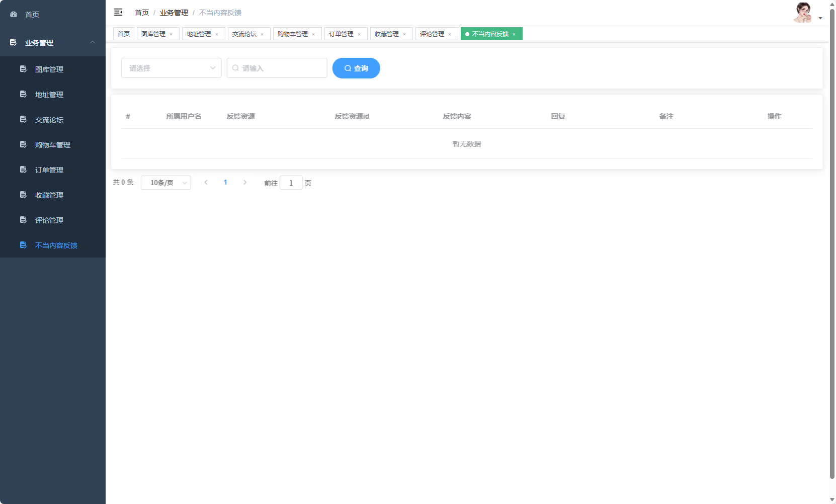Select the 订单管理 sidebar icon
Image resolution: width=836 pixels, height=504 pixels.
pos(23,170)
